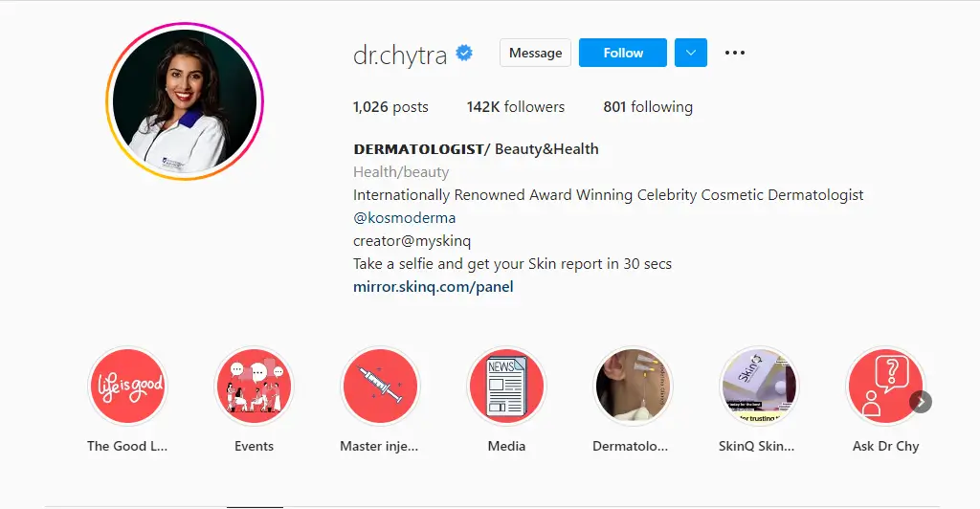
Task: View the profile picture story ring
Action: (185, 101)
